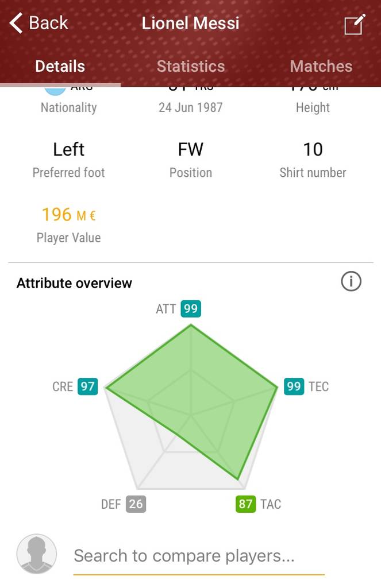381x588 pixels.
Task: Select the Details tab
Action: 60,67
